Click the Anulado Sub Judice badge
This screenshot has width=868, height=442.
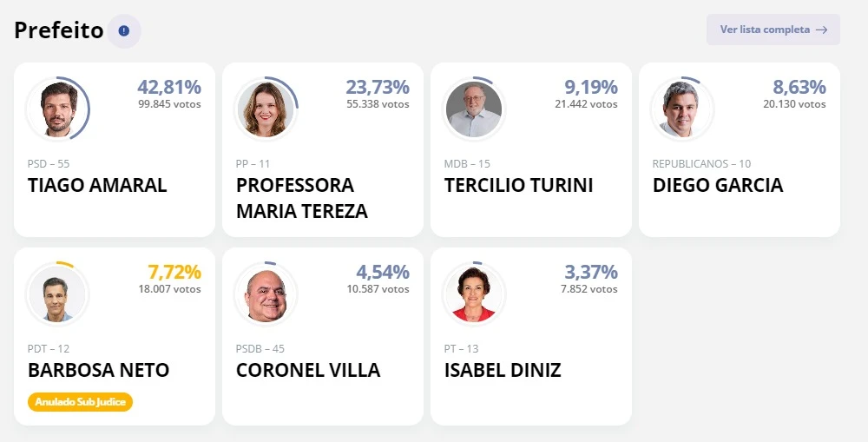coord(80,402)
